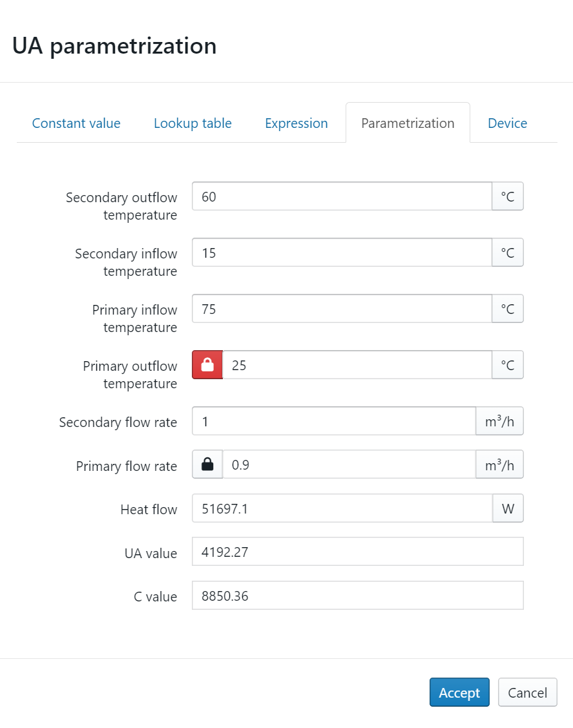Click into the Primary inflow temperature field

coord(342,309)
